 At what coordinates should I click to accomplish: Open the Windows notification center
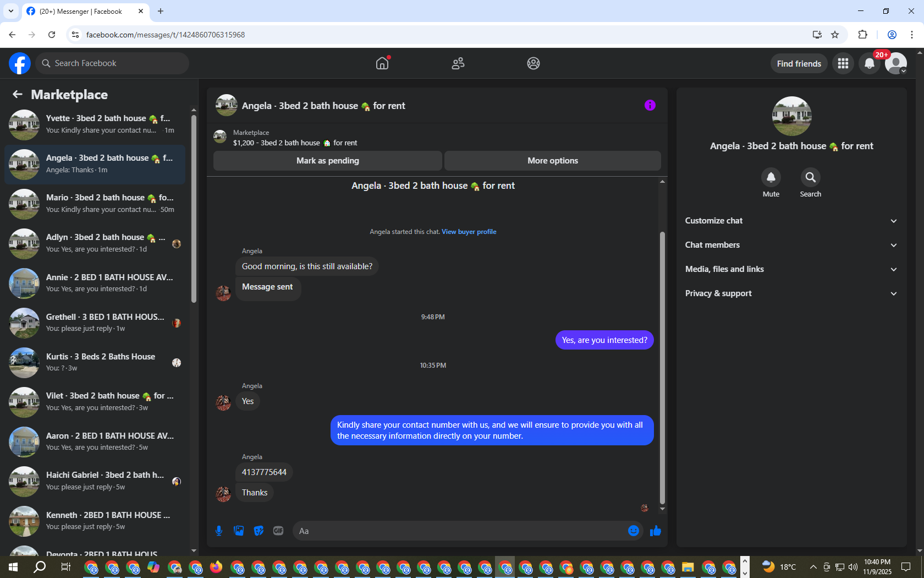point(906,567)
